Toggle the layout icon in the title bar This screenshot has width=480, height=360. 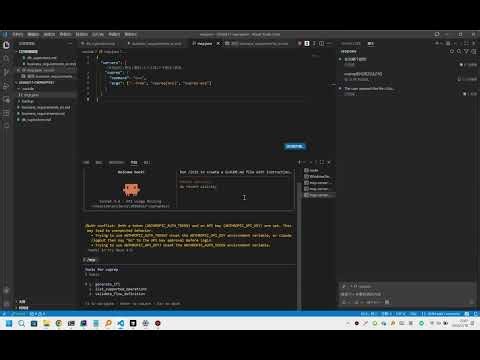tap(437, 34)
